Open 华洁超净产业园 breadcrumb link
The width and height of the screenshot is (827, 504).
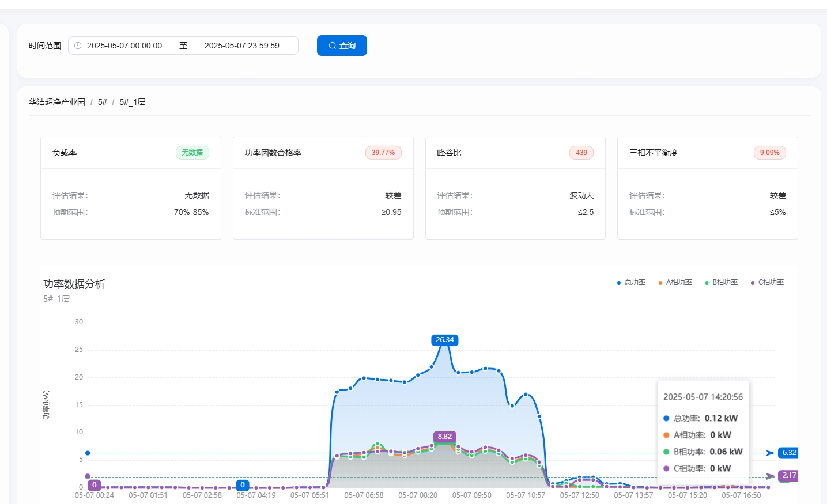click(x=57, y=102)
